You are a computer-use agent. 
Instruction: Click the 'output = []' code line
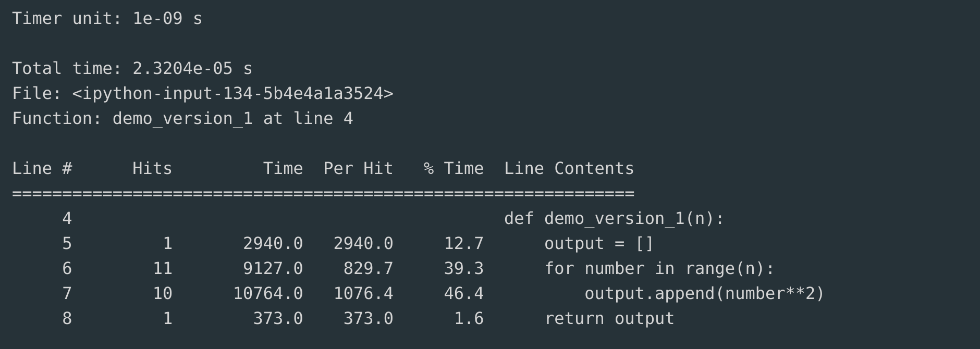tap(598, 244)
